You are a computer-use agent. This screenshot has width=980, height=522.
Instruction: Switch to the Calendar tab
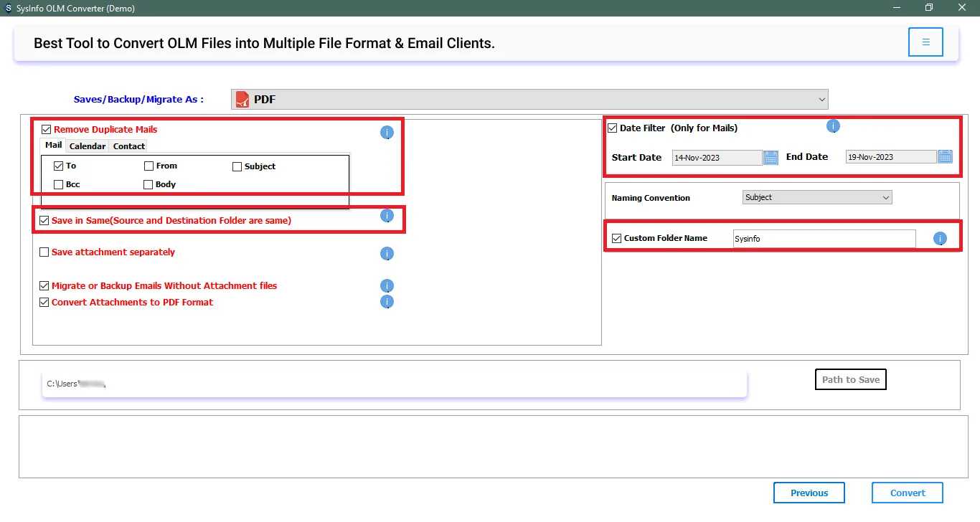click(88, 146)
